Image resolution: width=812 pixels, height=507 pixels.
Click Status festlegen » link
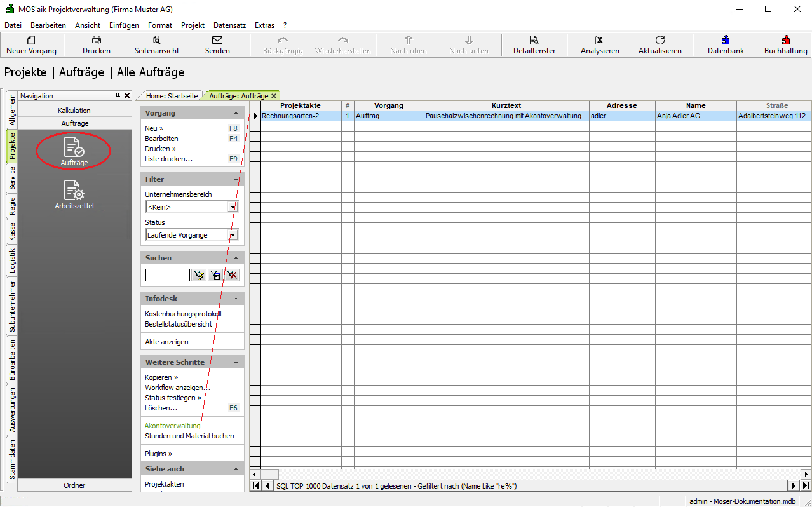[x=173, y=398]
